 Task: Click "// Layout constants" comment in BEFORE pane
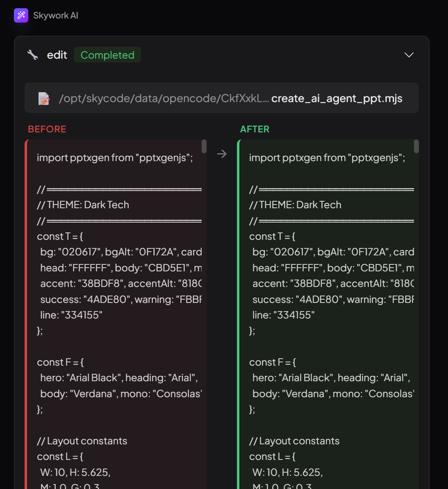coord(82,441)
